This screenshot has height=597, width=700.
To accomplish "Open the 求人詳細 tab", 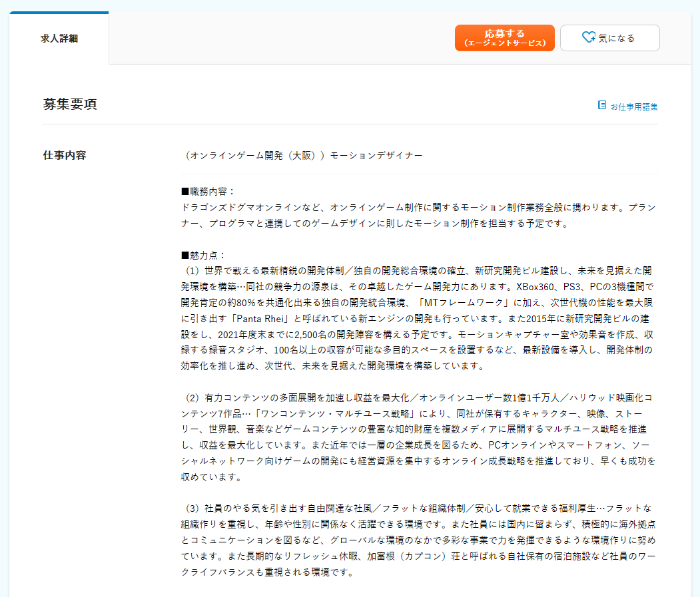I will [59, 39].
